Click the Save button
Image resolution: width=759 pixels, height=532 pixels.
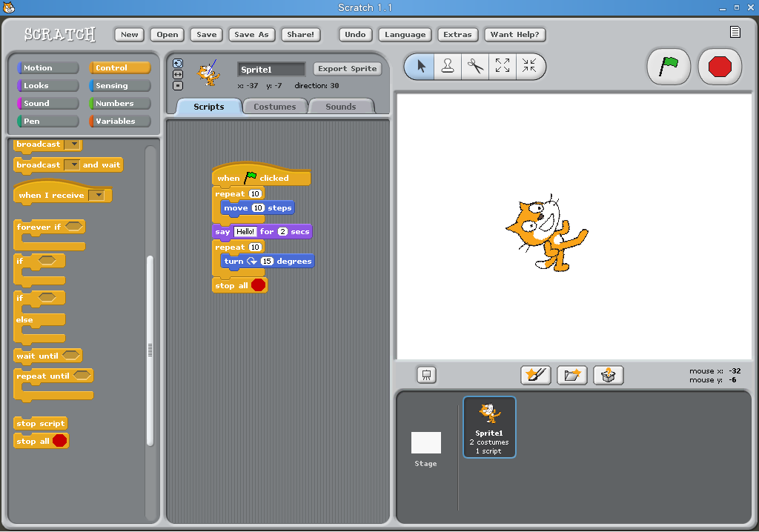207,34
